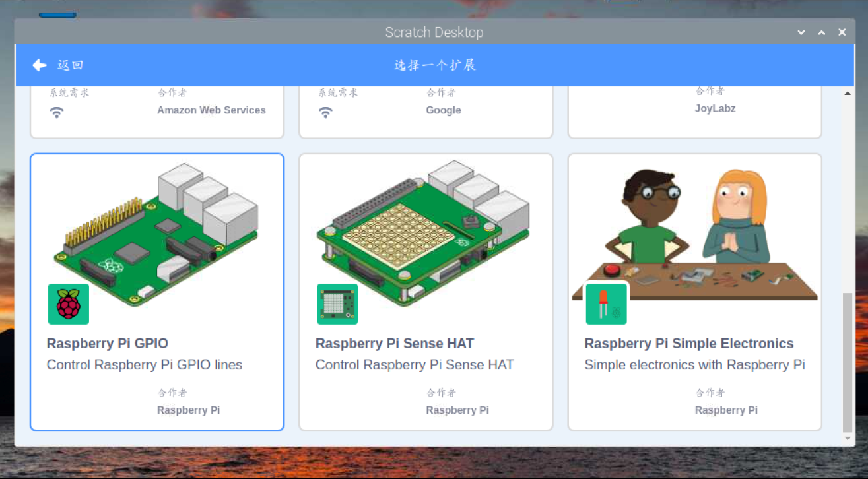Viewport: 868px width, 479px height.
Task: Click the scrollbar down arrow
Action: 848,438
